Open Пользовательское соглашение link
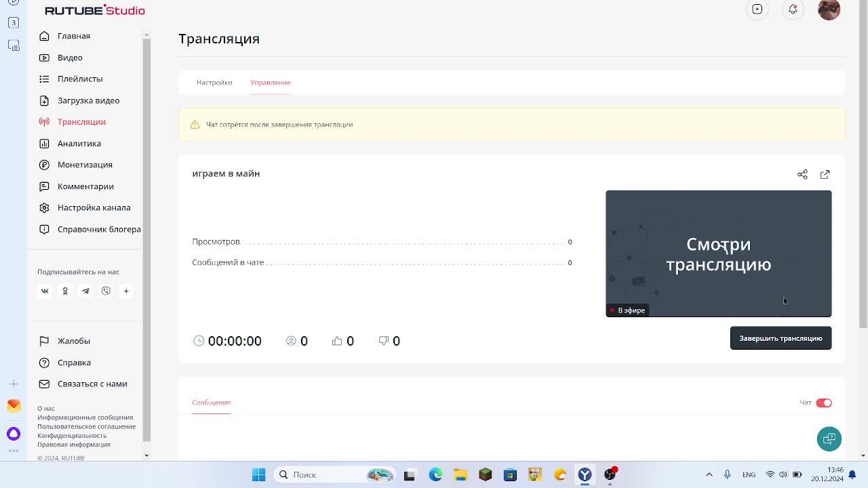Screen dimensions: 868x488 click(x=87, y=426)
